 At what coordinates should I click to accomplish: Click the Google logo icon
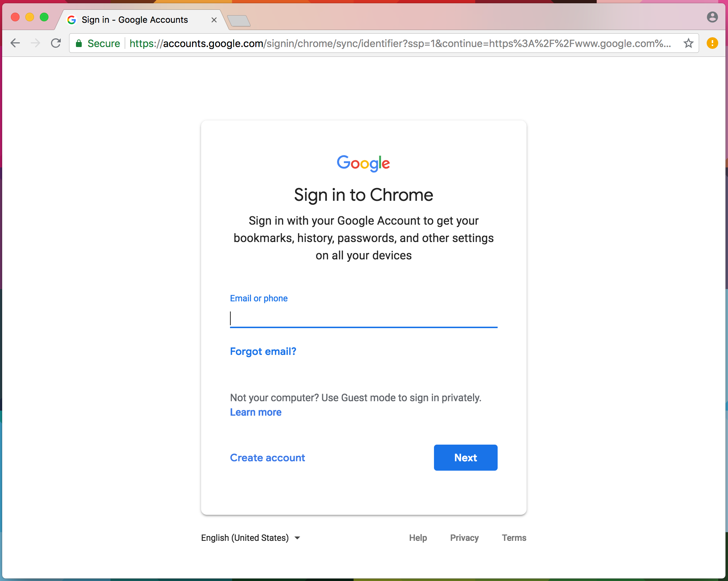[x=363, y=164]
